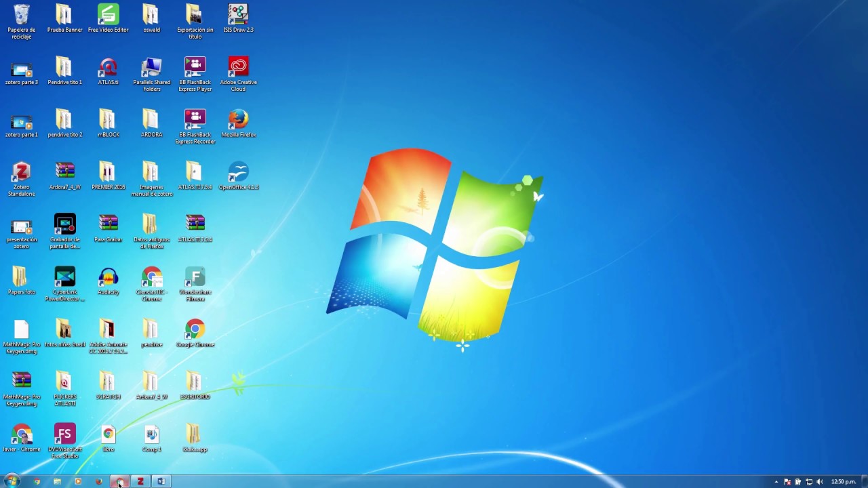Select the blank MathMagic Pro Keygen.dmg file
This screenshot has width=868, height=488.
tap(22, 337)
